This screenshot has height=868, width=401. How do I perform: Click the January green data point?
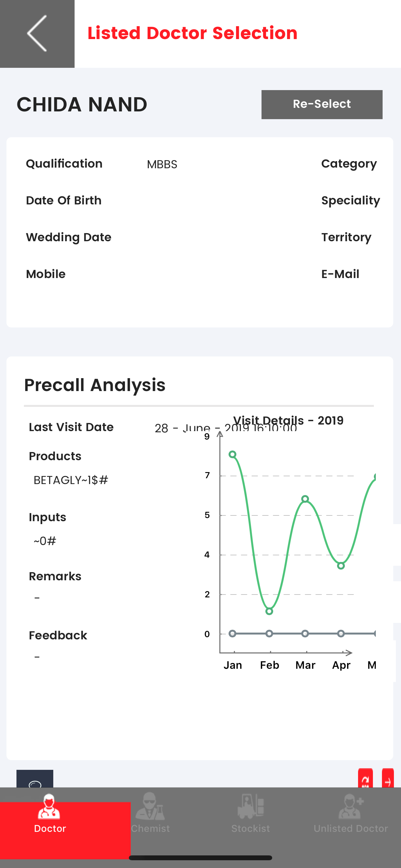232,455
